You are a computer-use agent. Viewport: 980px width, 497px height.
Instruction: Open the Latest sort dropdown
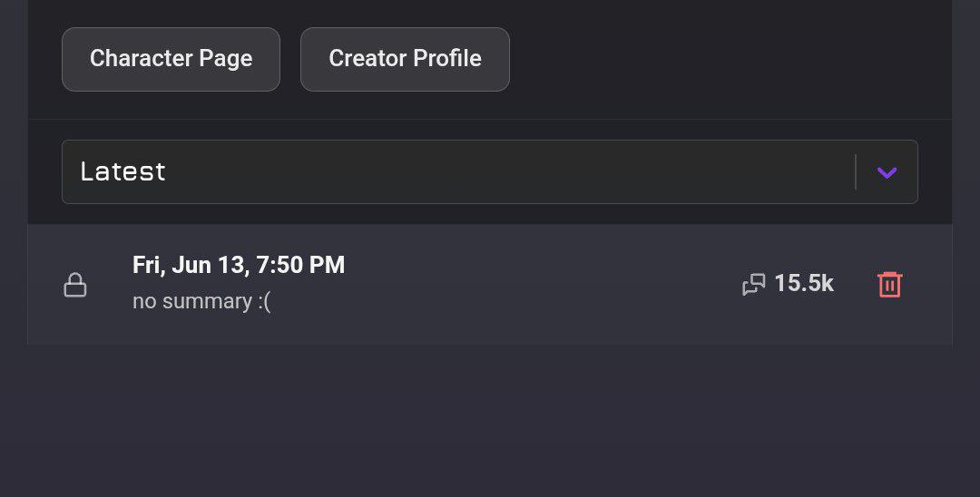[490, 172]
